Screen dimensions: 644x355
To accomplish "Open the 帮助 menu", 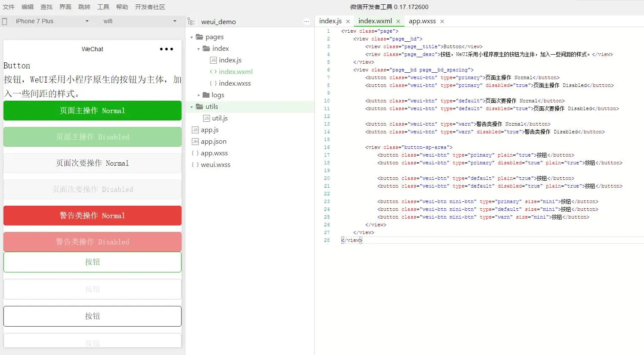I will tap(122, 7).
